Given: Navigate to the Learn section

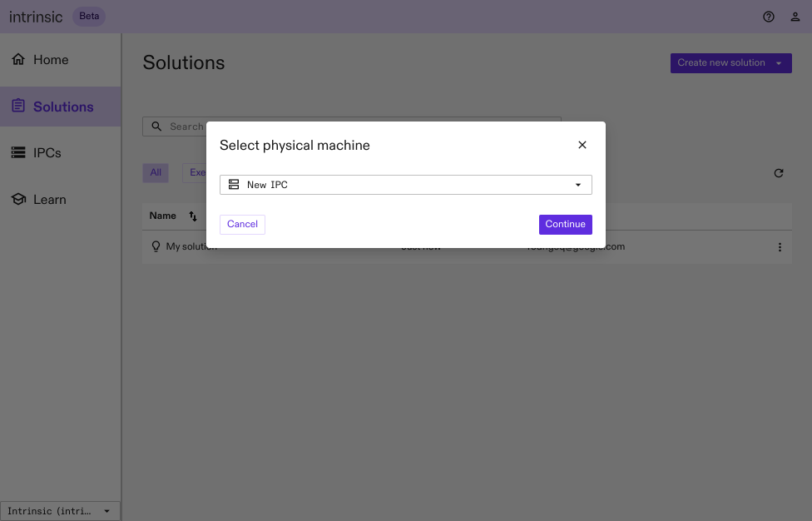Looking at the screenshot, I should (49, 200).
